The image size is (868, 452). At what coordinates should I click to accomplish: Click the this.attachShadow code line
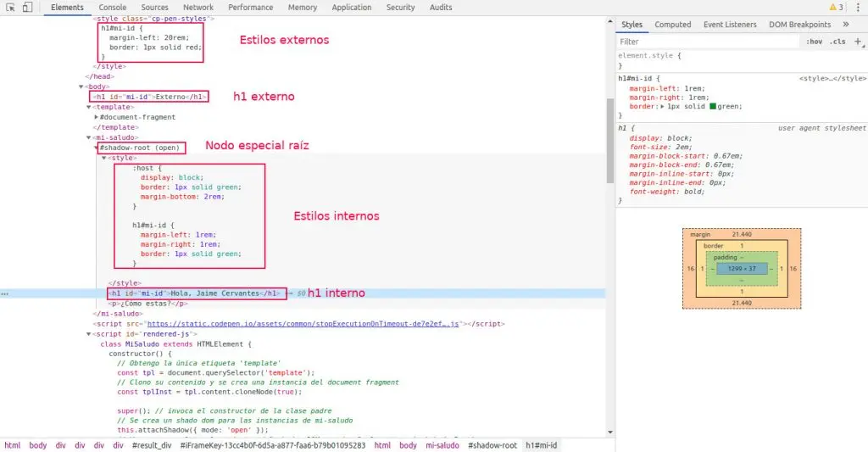[192, 430]
